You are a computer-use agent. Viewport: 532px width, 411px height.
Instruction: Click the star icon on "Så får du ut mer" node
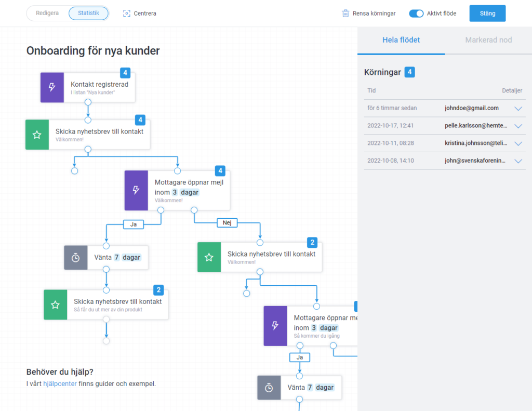tap(56, 305)
